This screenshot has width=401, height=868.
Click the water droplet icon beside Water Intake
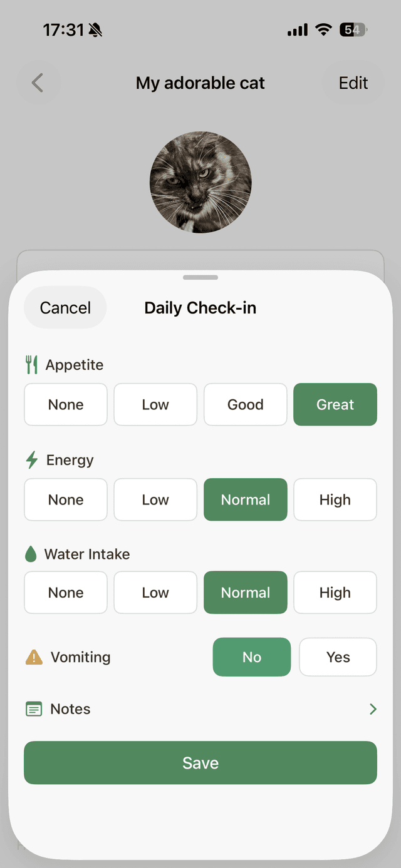[31, 554]
